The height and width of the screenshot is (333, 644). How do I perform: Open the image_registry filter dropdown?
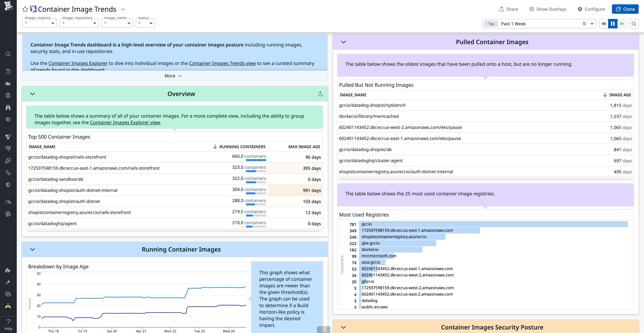coord(40,23)
